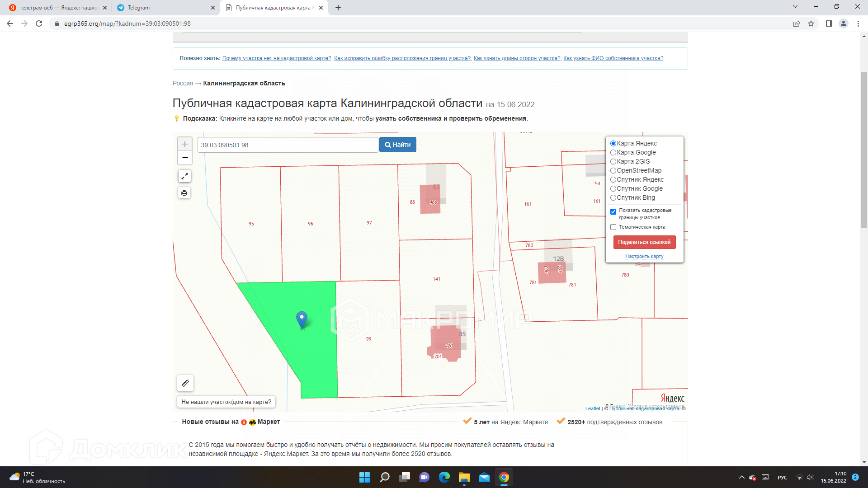Activate the ruler measurement tool

[x=185, y=383]
